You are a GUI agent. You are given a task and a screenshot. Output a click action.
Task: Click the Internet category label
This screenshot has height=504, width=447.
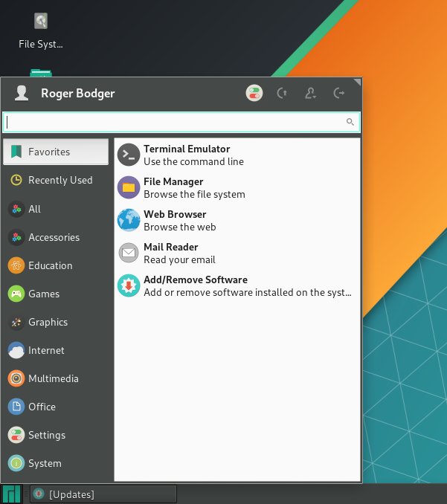pos(46,350)
